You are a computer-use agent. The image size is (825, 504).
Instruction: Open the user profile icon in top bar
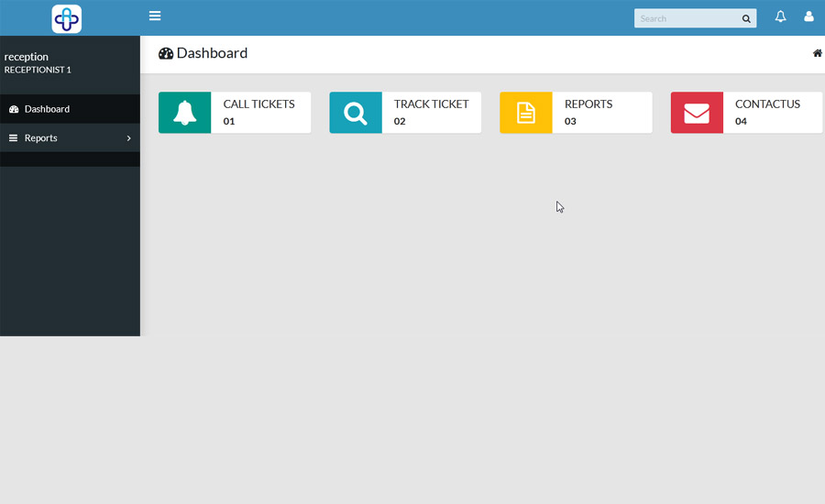pyautogui.click(x=808, y=16)
